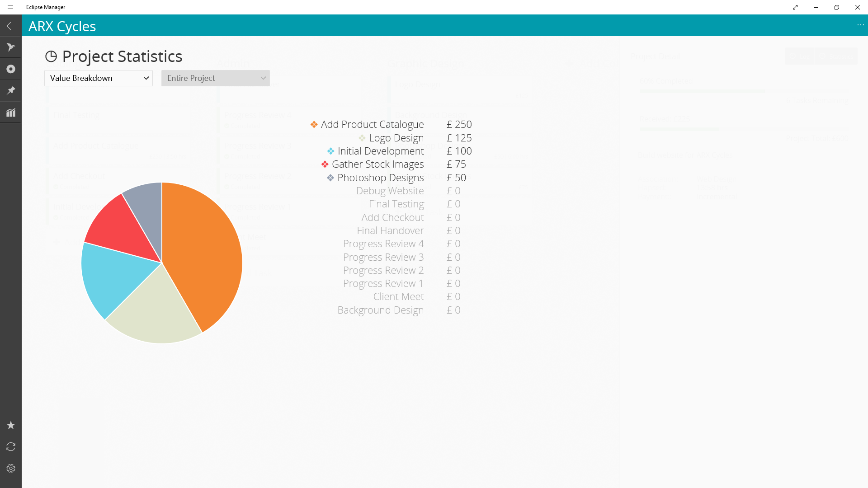The image size is (868, 488).
Task: Click the back arrow in sidebar
Action: 11,26
